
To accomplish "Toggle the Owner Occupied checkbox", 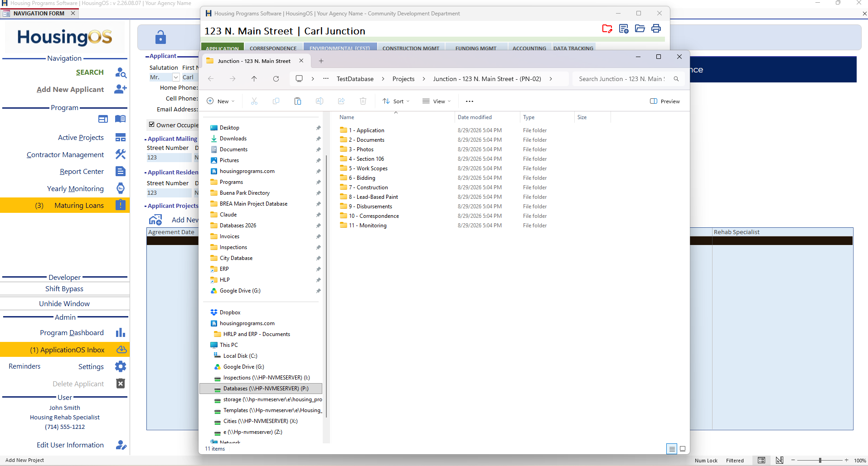I will click(x=152, y=125).
